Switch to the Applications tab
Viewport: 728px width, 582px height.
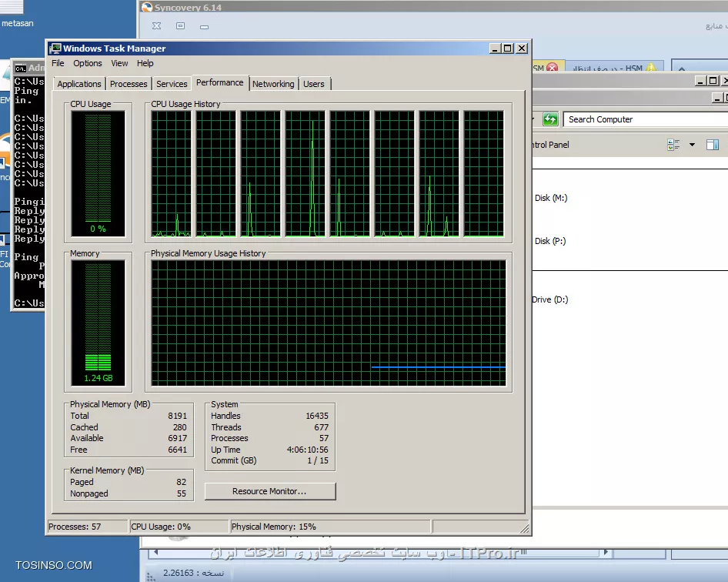pyautogui.click(x=79, y=84)
